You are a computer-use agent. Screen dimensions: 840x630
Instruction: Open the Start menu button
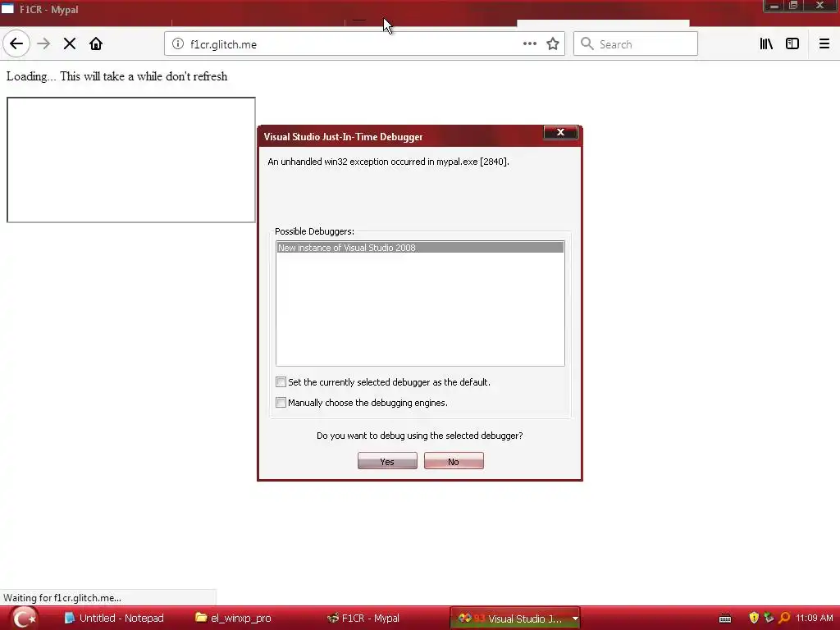pyautogui.click(x=24, y=619)
